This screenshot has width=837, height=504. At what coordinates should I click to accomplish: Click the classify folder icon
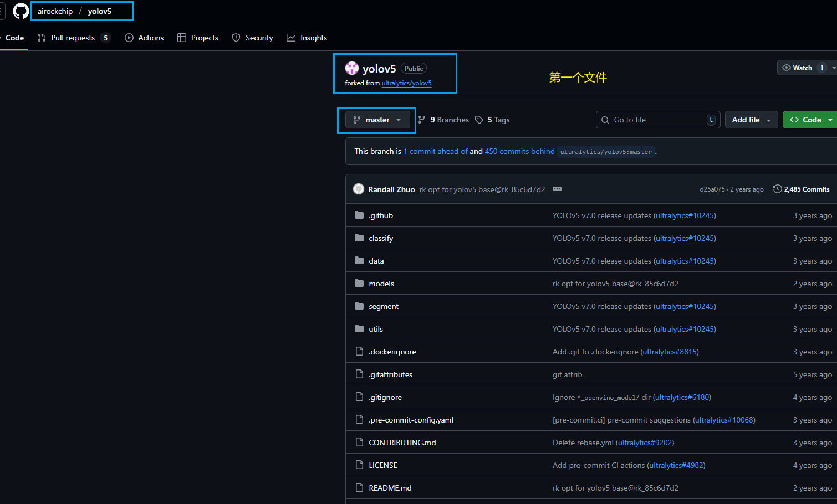click(x=359, y=238)
